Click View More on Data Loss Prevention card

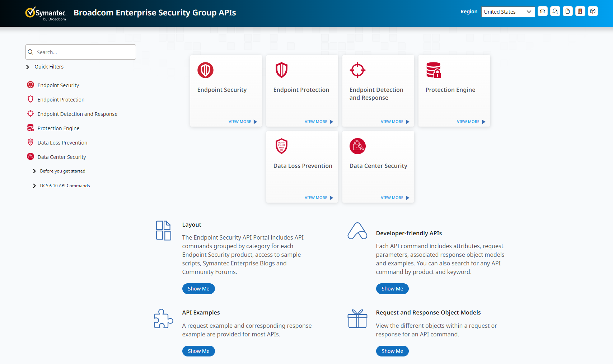319,198
